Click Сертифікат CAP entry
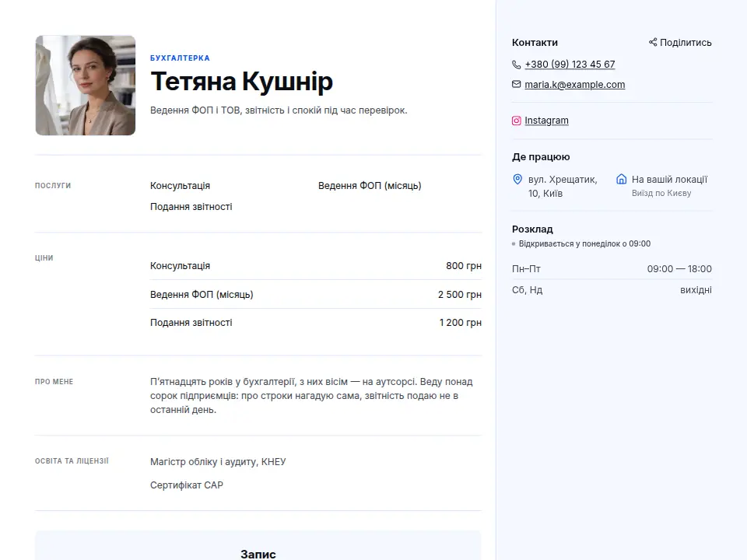The width and height of the screenshot is (747, 560). coord(186,485)
